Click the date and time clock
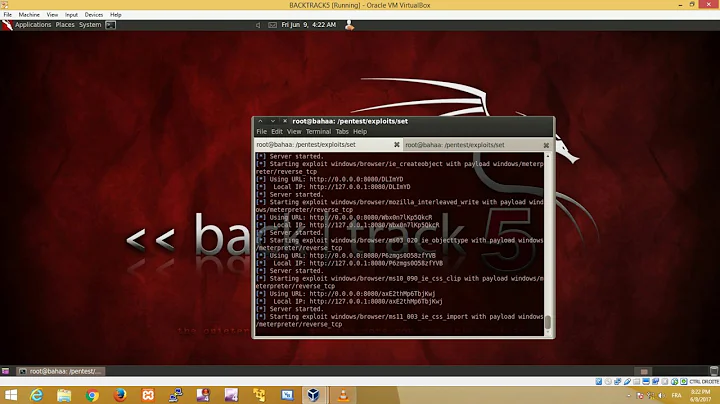This screenshot has width=720, height=404. tap(309, 25)
